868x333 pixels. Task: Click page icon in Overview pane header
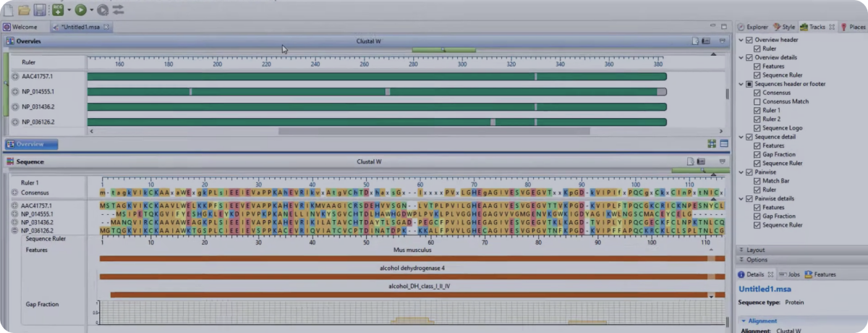[x=694, y=41]
